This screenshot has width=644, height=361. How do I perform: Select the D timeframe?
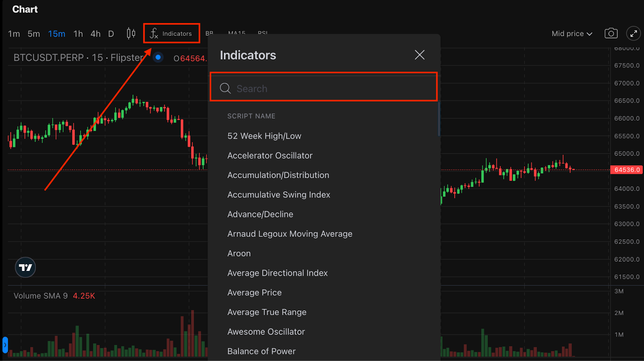[111, 34]
